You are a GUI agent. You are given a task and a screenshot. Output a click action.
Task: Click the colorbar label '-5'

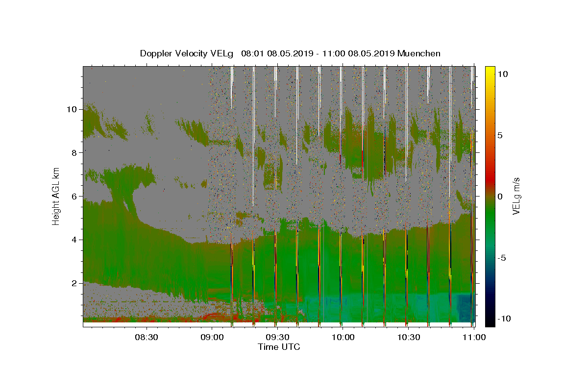503,257
